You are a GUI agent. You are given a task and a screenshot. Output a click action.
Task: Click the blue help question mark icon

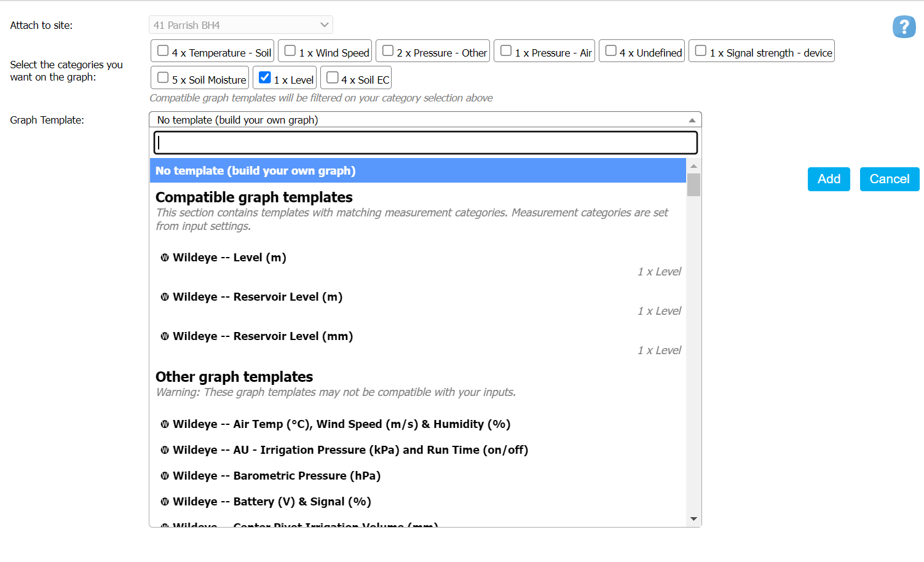904,26
